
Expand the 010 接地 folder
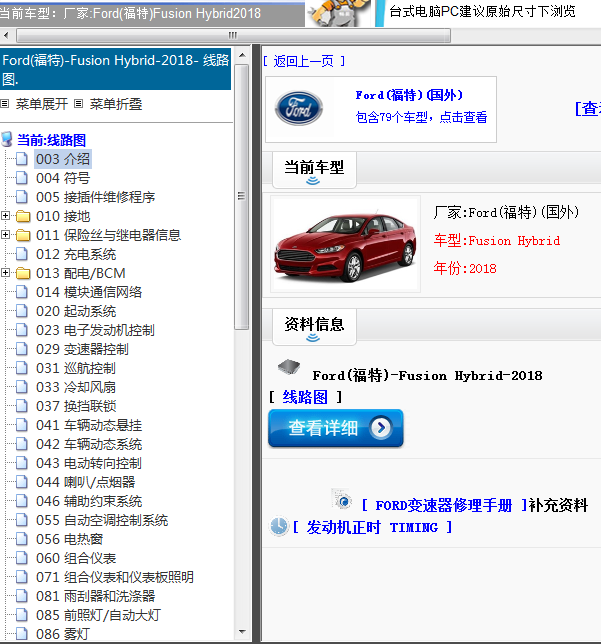click(x=5, y=216)
